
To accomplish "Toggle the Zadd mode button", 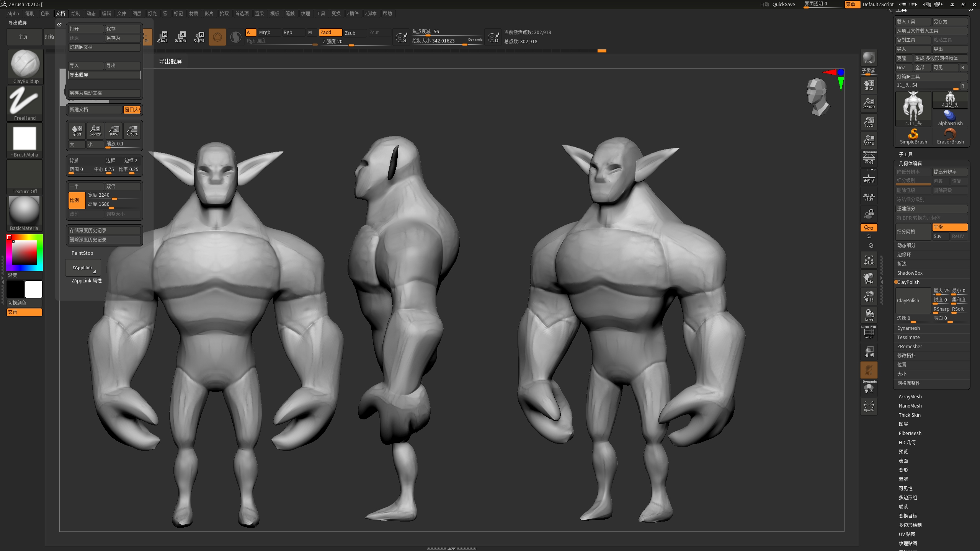I will (330, 33).
